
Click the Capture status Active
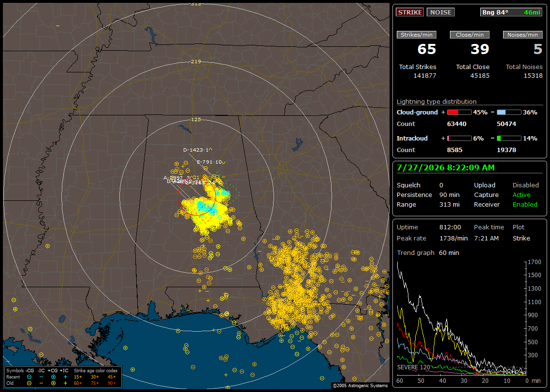[521, 195]
